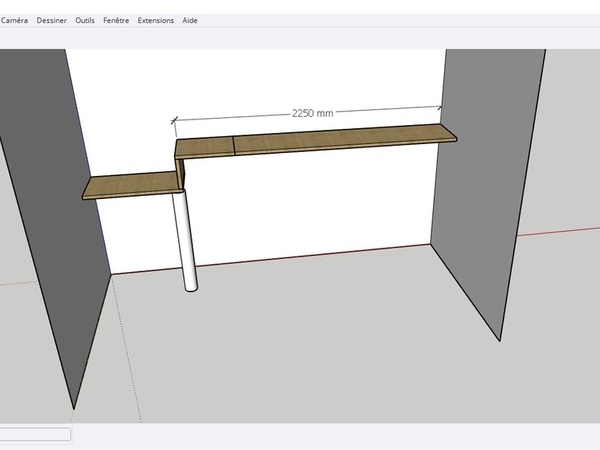Open the Extensions menu
Screen dimensions: 600x450
[155, 20]
